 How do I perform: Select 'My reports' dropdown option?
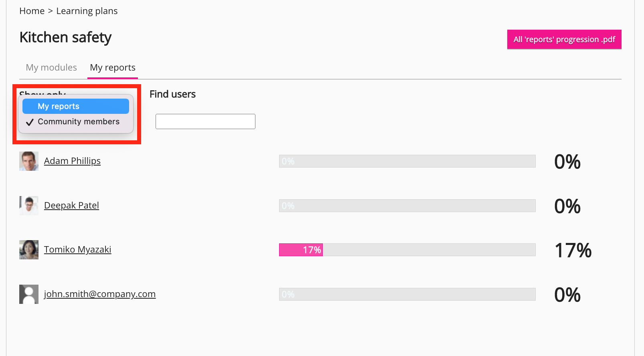[76, 106]
